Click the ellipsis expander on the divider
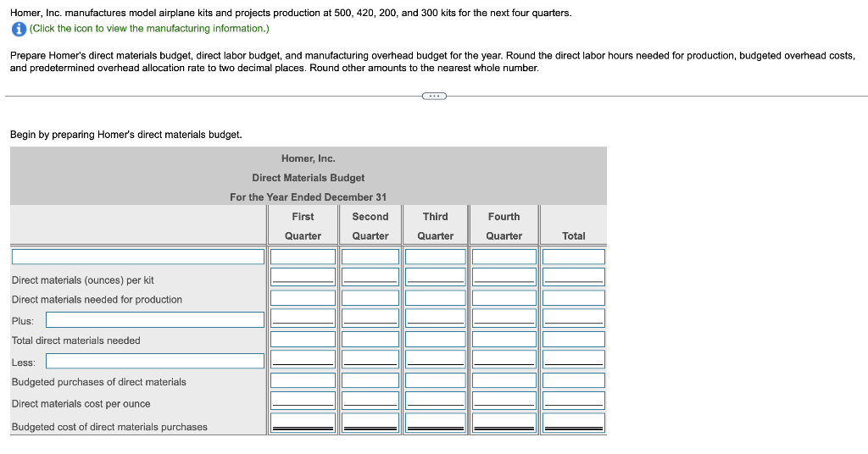Screen dimensions: 868x454 tap(434, 97)
